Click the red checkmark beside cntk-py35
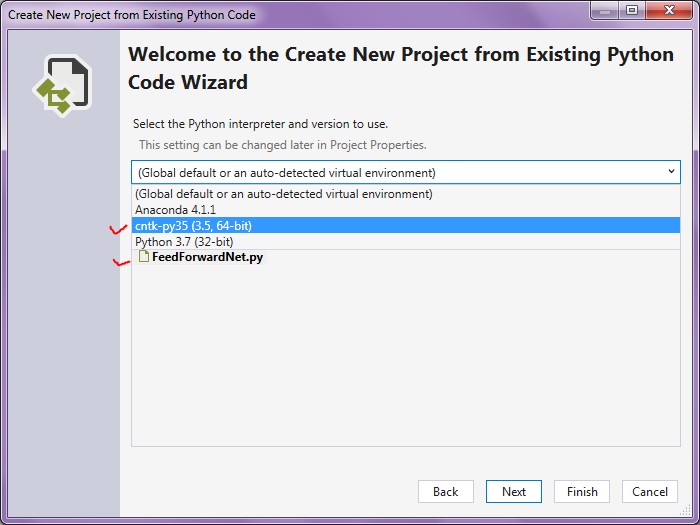This screenshot has width=700, height=525. (119, 229)
